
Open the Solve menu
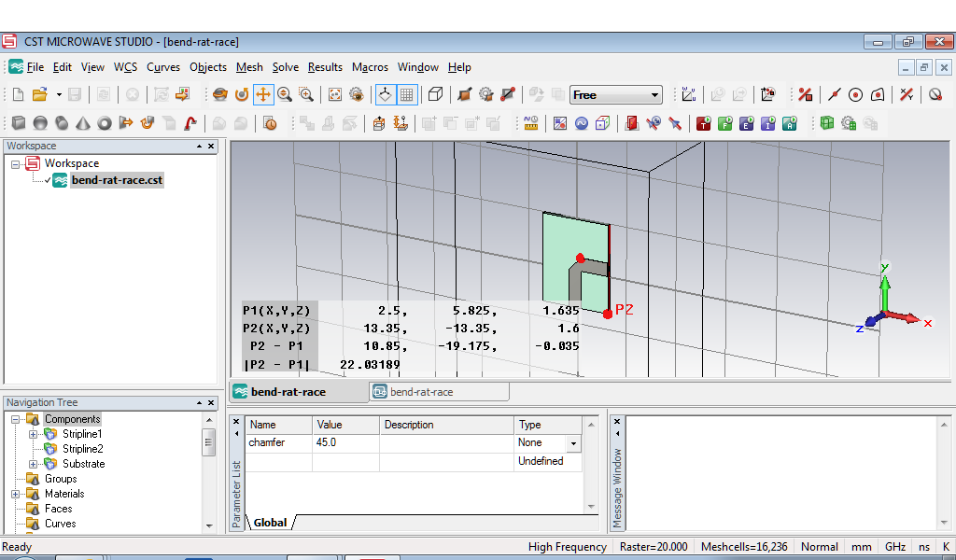[286, 67]
